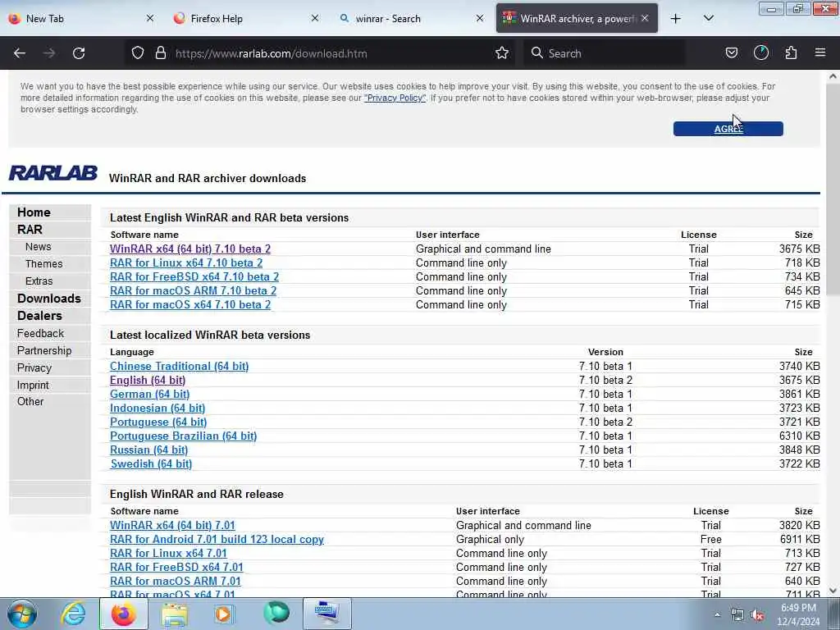Screen dimensions: 840x630
Task: Show site security info via padlock icon
Action: point(160,53)
